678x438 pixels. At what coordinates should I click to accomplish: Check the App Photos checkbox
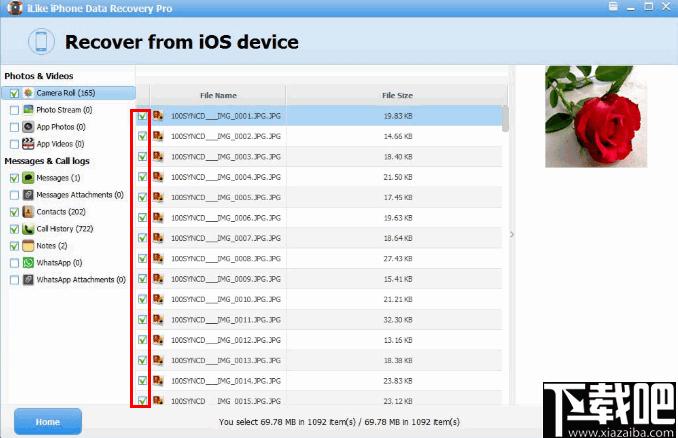click(14, 127)
